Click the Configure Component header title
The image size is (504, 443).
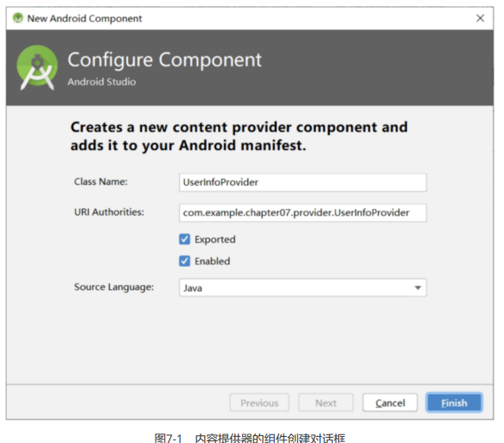(164, 60)
